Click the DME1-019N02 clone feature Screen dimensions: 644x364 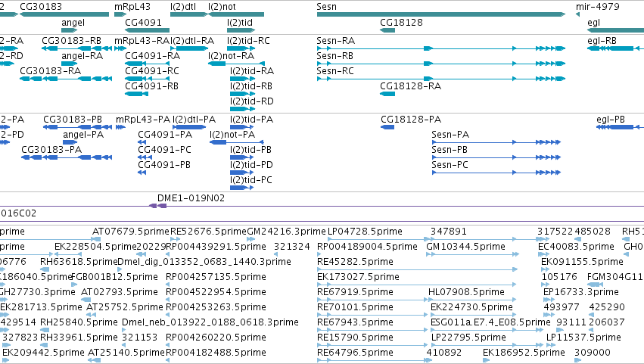[x=191, y=198]
